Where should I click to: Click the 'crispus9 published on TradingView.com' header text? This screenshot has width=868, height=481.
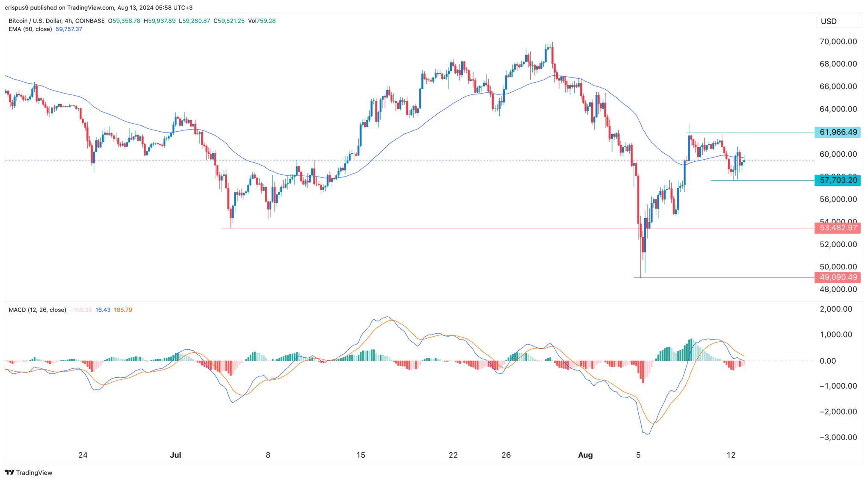tap(59, 8)
